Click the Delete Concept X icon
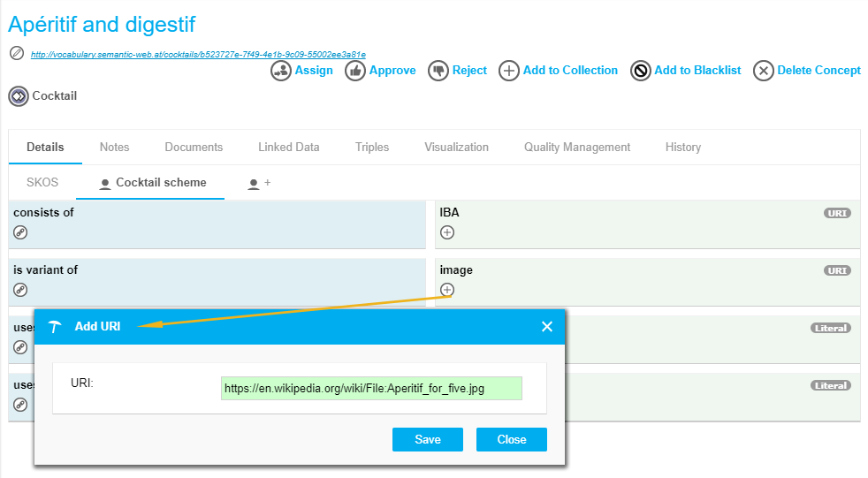The image size is (868, 478). click(x=764, y=71)
